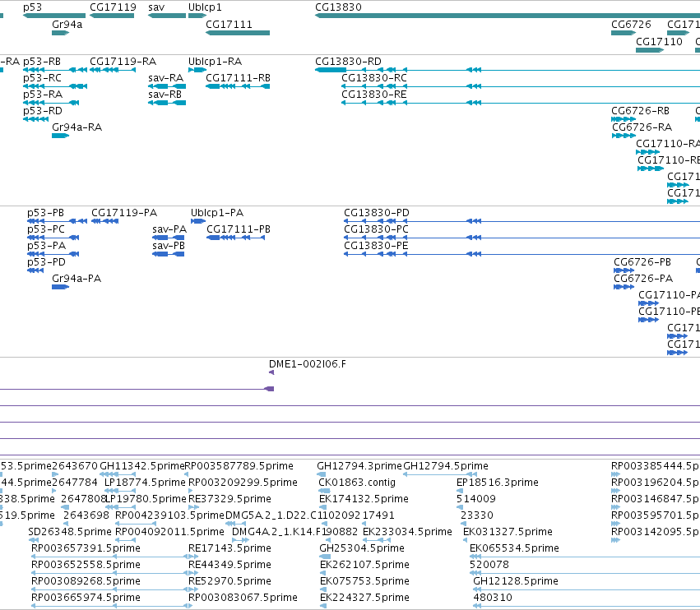Click the Gr94a-RA transcript label
The height and width of the screenshot is (610, 700).
(76, 127)
